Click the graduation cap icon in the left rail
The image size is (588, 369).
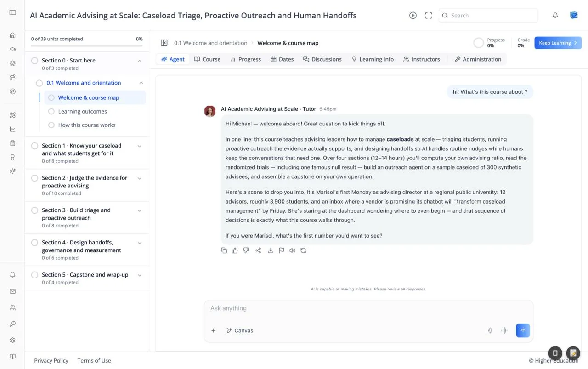coord(12,50)
